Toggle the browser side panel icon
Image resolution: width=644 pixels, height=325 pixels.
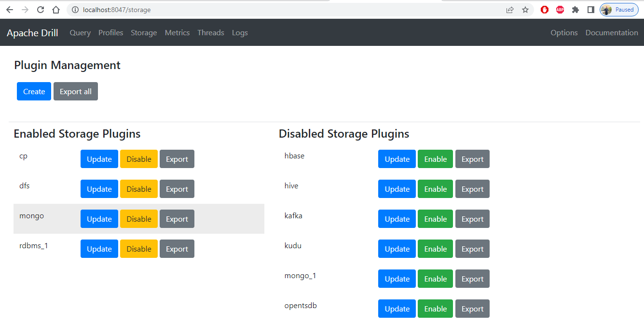click(590, 10)
